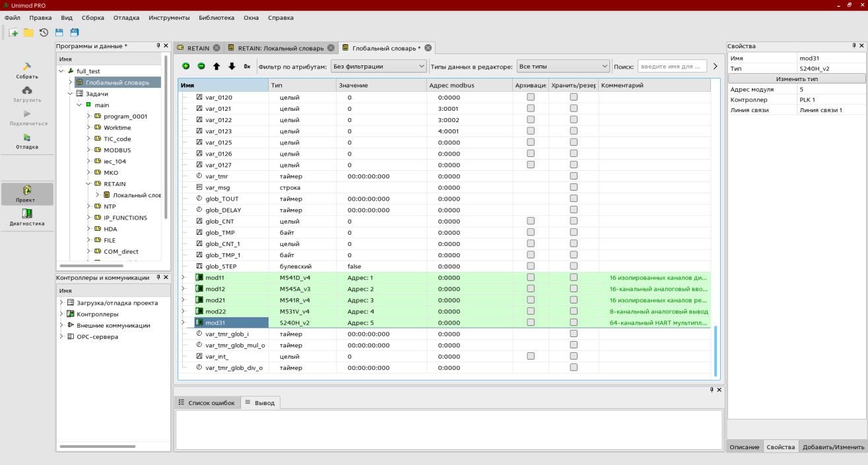Click the var_tmr timer icon
The width and height of the screenshot is (868, 465).
click(x=199, y=176)
